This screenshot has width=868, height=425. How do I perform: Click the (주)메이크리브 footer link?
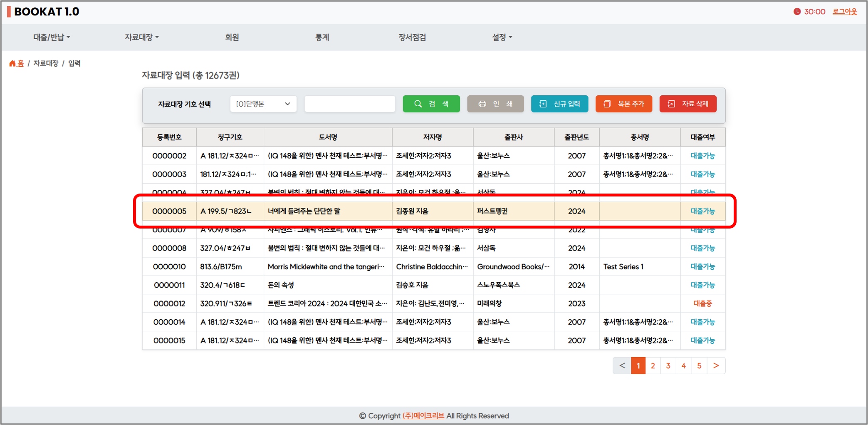pyautogui.click(x=423, y=416)
